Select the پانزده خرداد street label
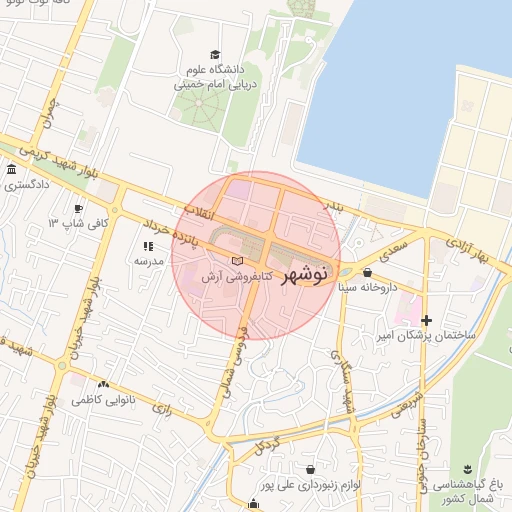Screen dimensions: 512x512 (171, 233)
